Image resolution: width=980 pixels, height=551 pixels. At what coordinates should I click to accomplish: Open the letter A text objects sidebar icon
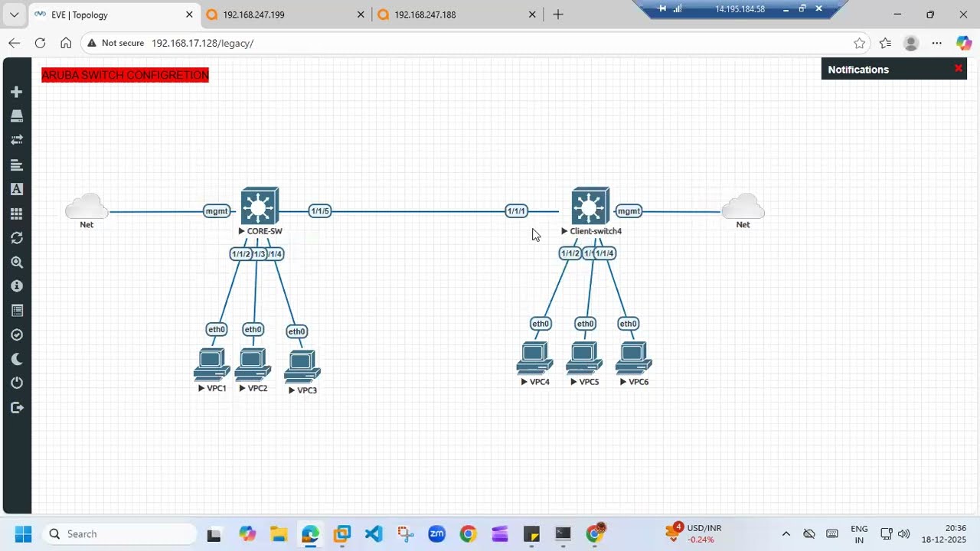[x=16, y=189]
